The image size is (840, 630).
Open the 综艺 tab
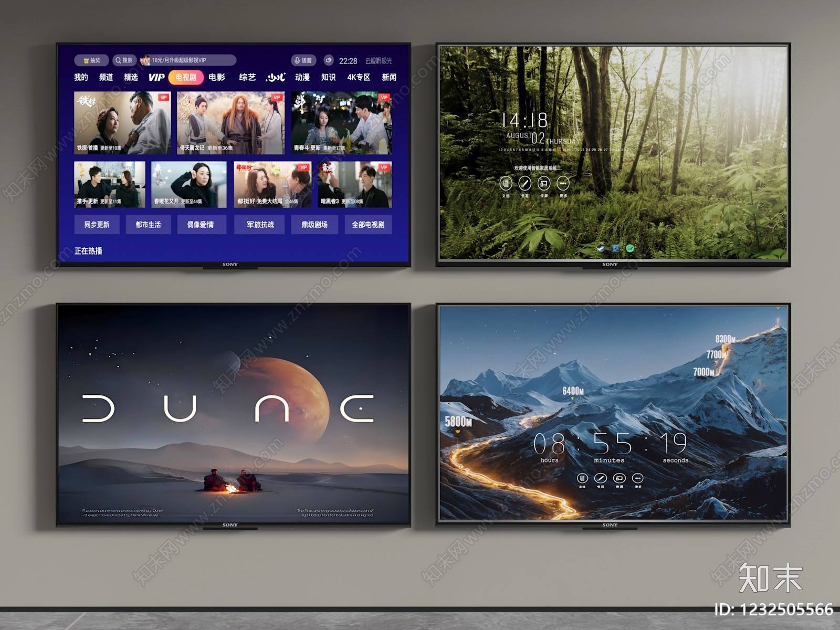pyautogui.click(x=247, y=77)
